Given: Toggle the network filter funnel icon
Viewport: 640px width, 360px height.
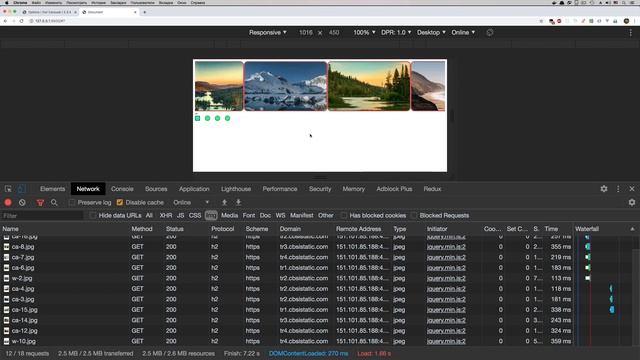Looking at the screenshot, I should coord(40,202).
